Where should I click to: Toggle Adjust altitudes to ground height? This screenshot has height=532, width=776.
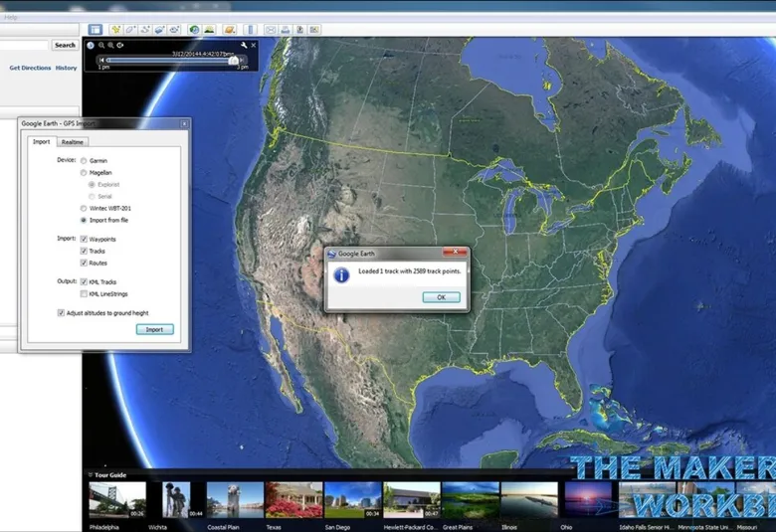pos(61,313)
